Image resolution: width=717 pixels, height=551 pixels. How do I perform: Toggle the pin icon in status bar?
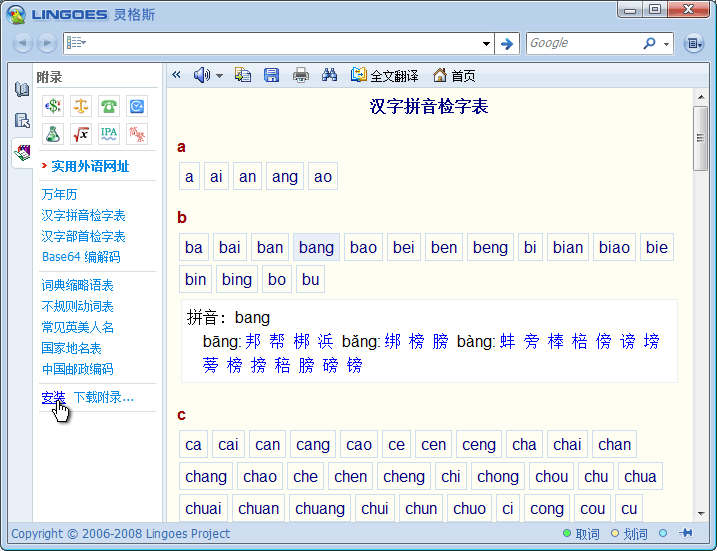[686, 534]
